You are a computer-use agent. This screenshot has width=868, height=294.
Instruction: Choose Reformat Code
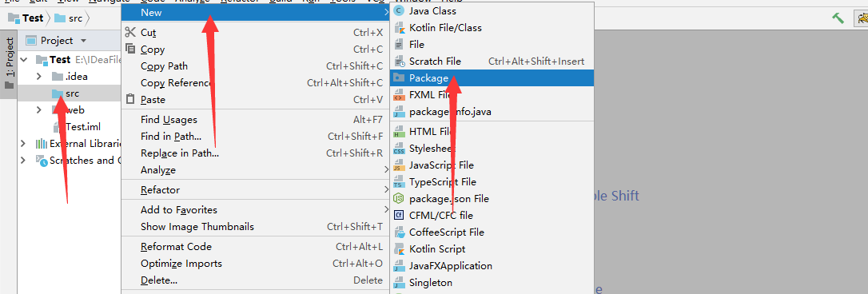point(256,246)
